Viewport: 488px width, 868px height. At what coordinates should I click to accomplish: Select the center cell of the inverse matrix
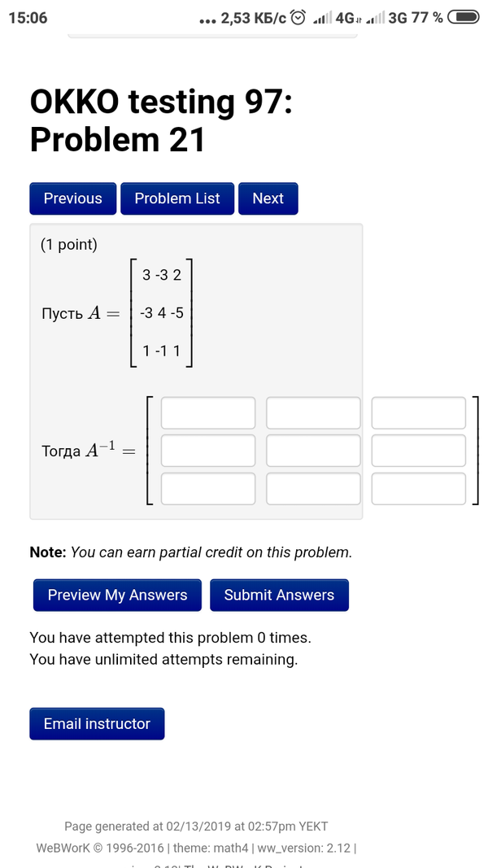313,451
